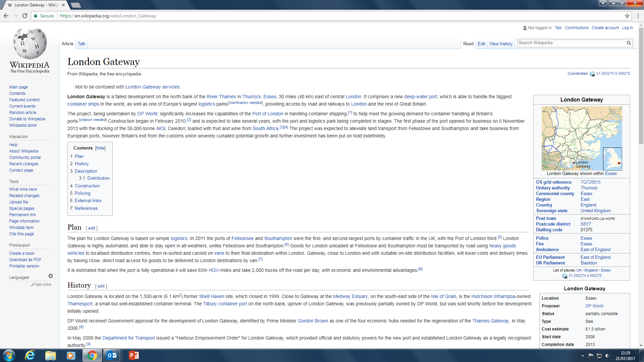
Task: Click the coordinates globe icon near title
Action: point(592,74)
